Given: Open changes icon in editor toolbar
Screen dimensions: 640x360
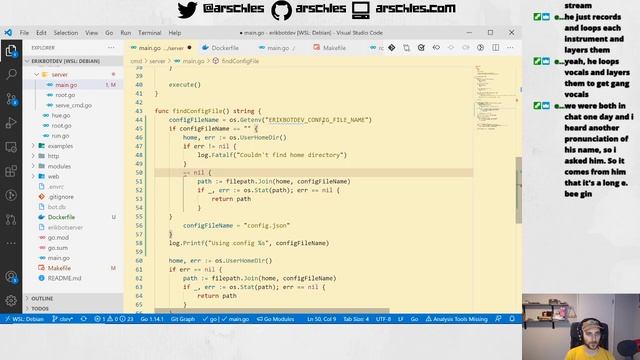Looking at the screenshot, I should pos(407,48).
